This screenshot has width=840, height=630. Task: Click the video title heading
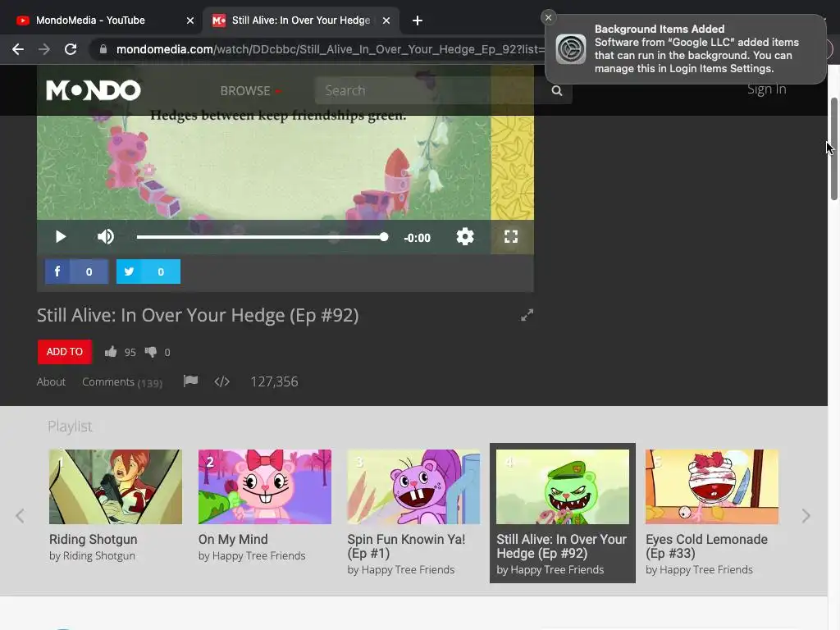[x=198, y=315]
